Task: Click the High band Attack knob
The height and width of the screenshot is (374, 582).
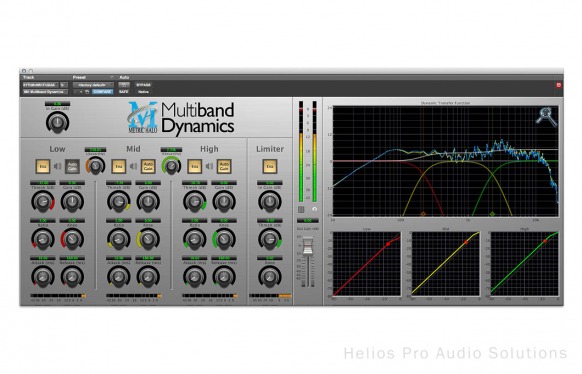Action: [x=194, y=277]
